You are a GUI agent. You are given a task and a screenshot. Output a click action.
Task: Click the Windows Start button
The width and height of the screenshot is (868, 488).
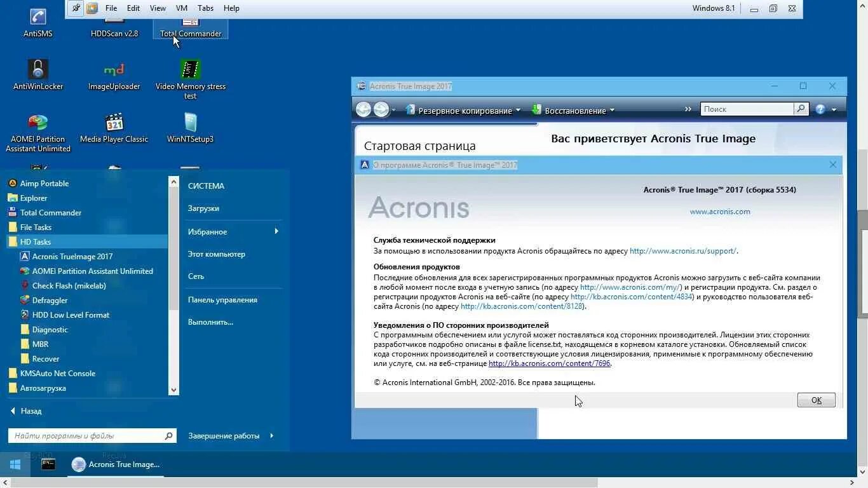click(x=15, y=464)
